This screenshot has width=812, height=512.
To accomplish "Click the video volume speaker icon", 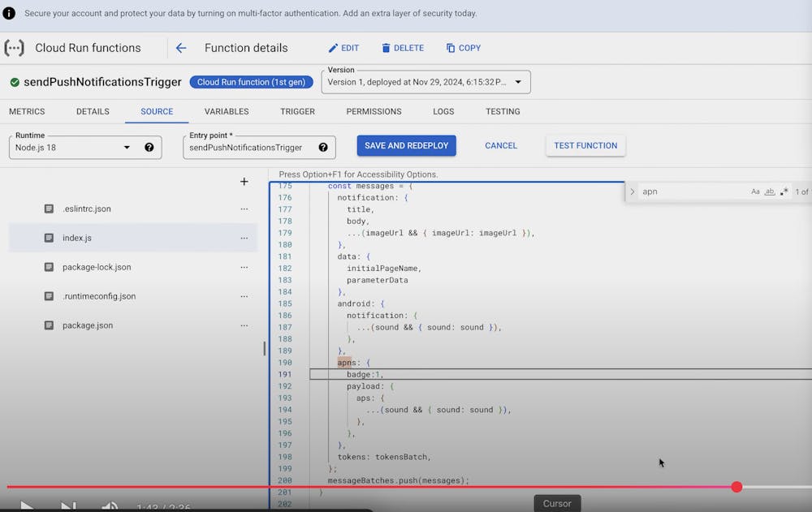I will coord(110,506).
